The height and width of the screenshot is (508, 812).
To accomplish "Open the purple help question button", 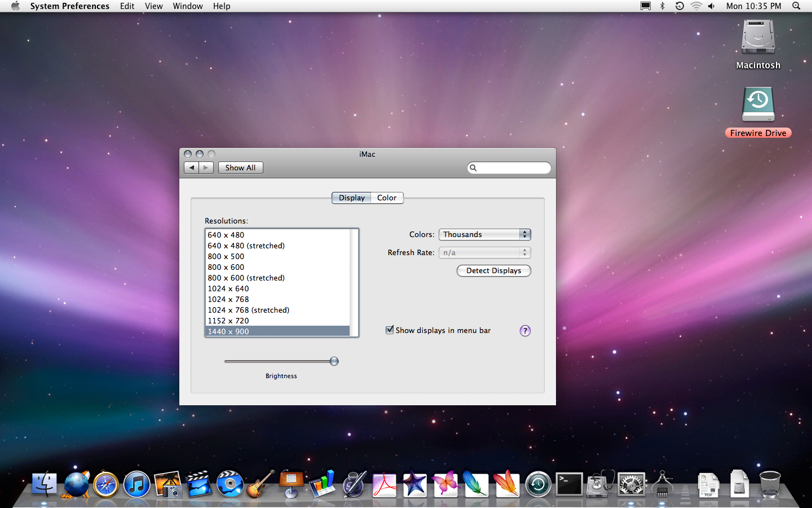I will 525,331.
